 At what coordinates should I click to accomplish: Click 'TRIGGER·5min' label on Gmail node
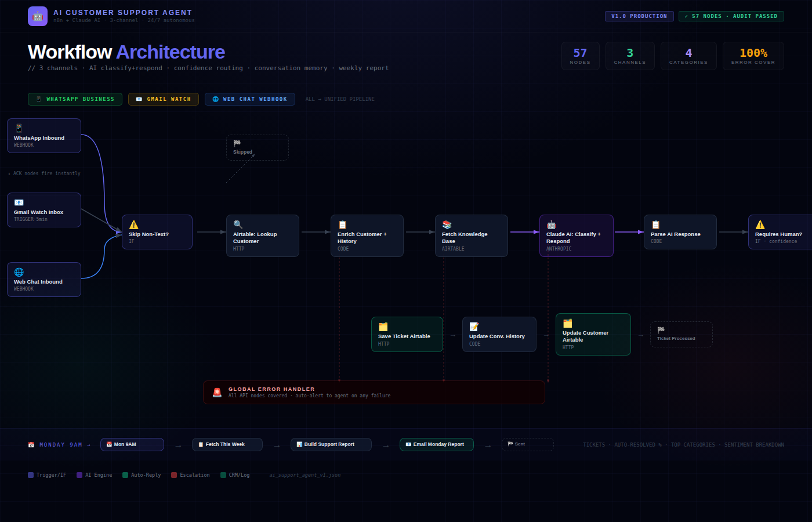click(x=31, y=219)
